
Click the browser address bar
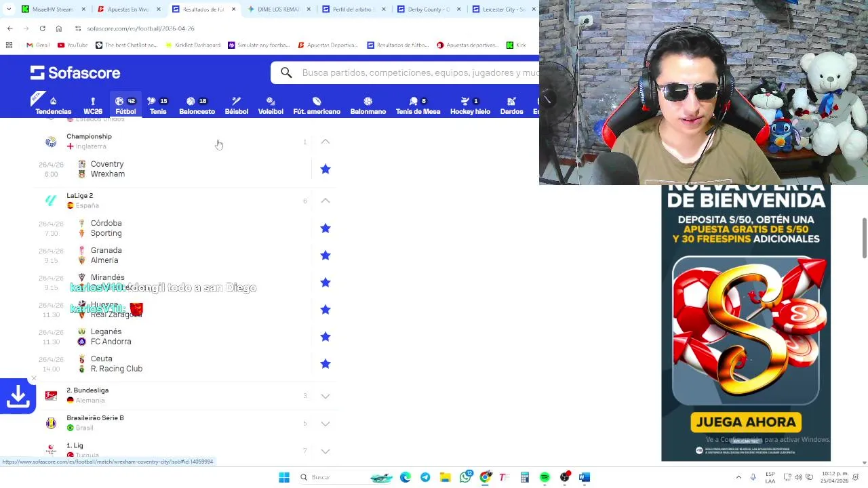[305, 28]
